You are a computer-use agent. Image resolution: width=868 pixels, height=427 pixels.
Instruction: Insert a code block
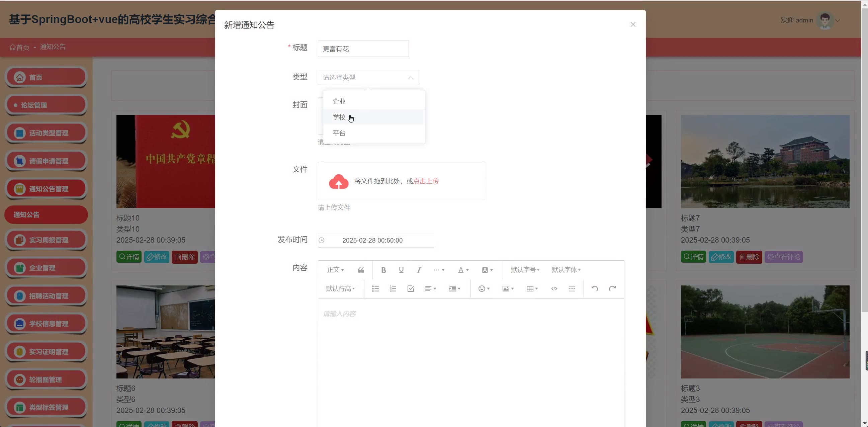(x=554, y=289)
